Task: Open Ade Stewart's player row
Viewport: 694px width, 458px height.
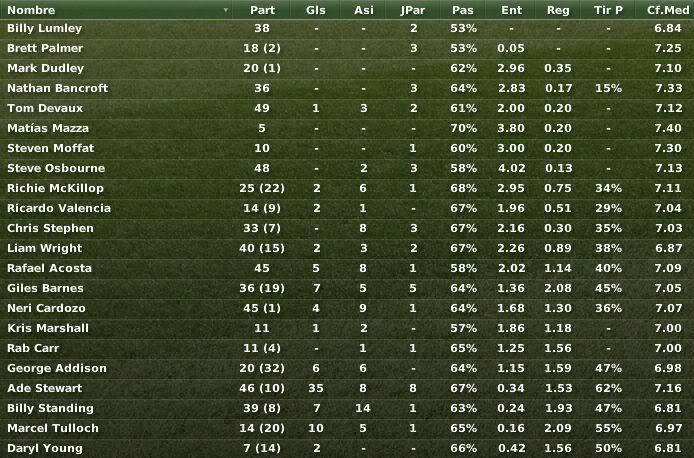Action: 347,388
